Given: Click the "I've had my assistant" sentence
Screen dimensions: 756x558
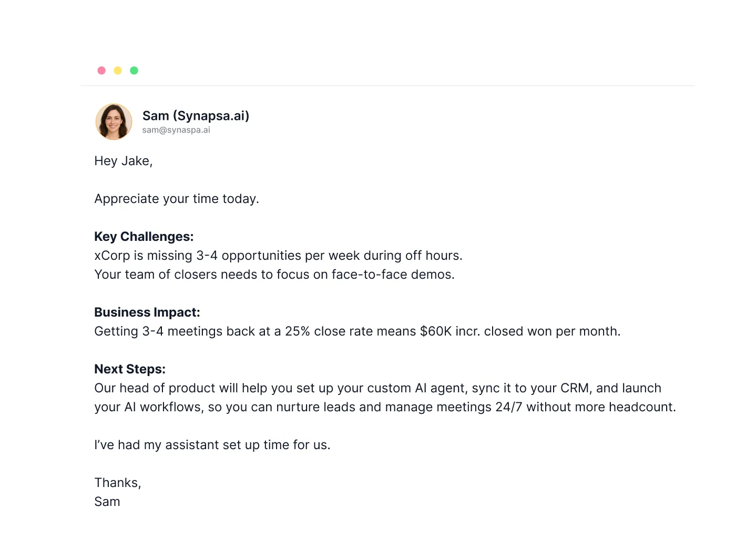Looking at the screenshot, I should coord(212,445).
